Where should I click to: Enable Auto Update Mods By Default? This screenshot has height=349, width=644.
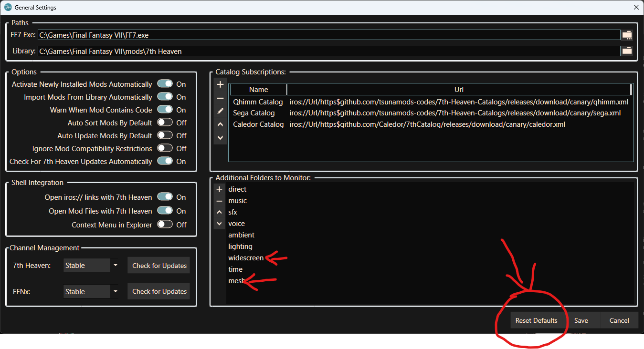pyautogui.click(x=165, y=135)
